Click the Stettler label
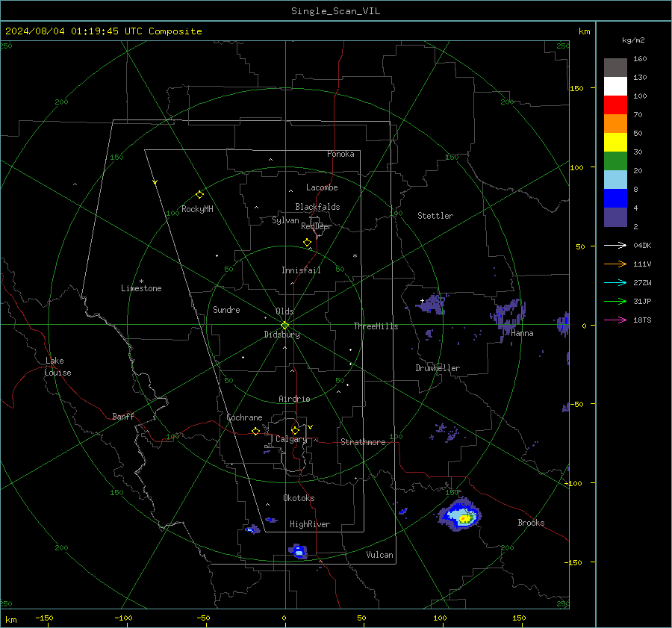The image size is (672, 628). 435,216
